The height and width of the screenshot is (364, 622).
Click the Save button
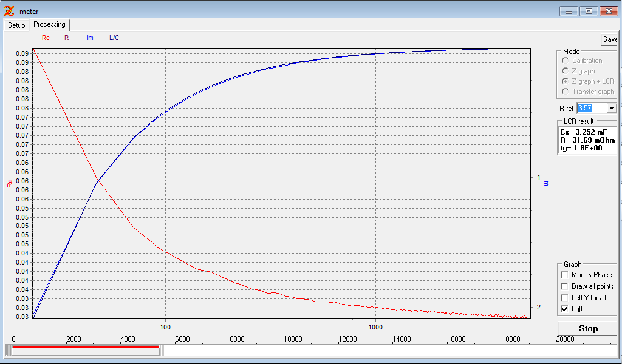610,39
